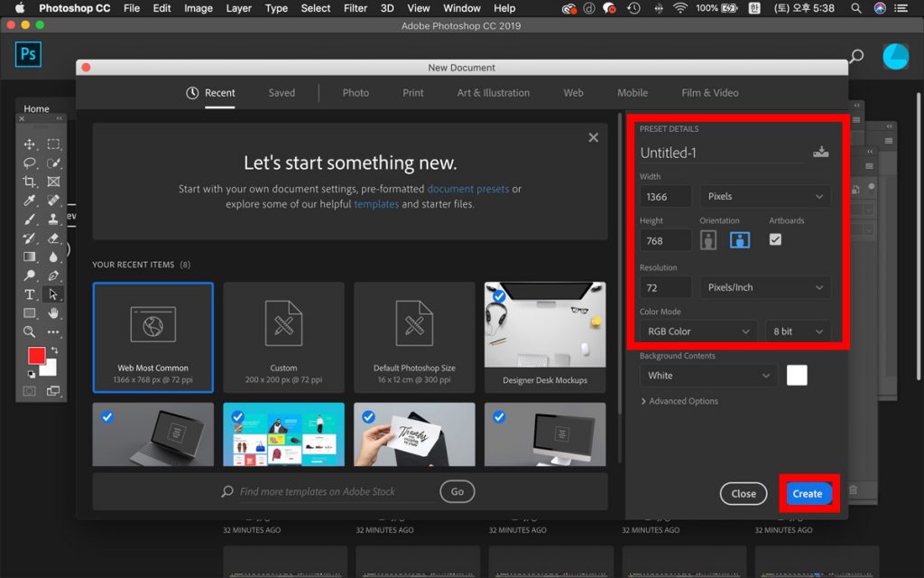Open the macOS Spotlight search
Image resolution: width=924 pixels, height=578 pixels.
[x=856, y=8]
